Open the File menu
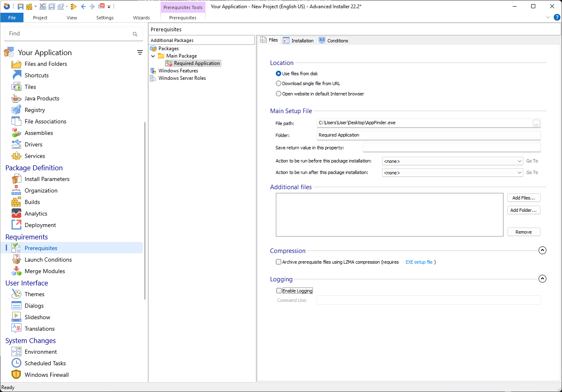The height and width of the screenshot is (392, 562). tap(12, 18)
